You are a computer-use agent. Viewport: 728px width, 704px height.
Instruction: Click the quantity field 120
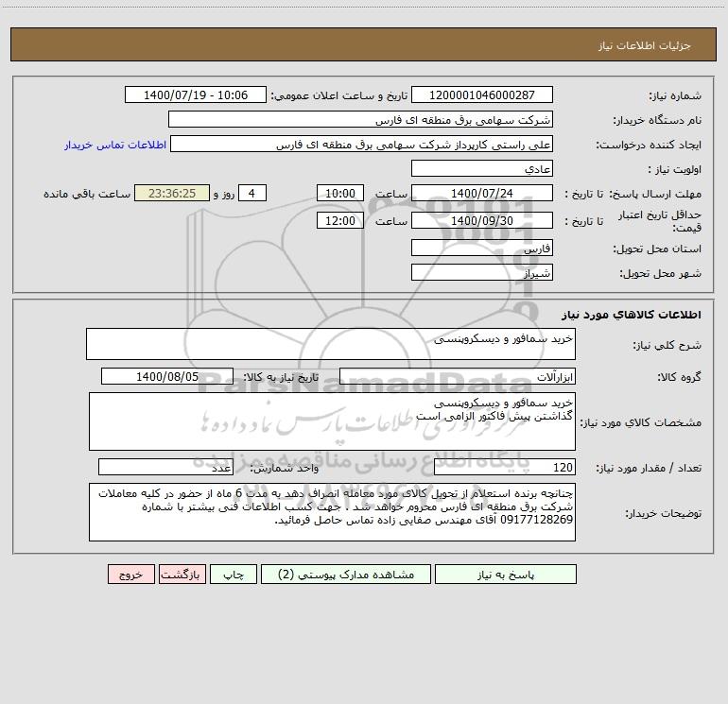tap(505, 467)
